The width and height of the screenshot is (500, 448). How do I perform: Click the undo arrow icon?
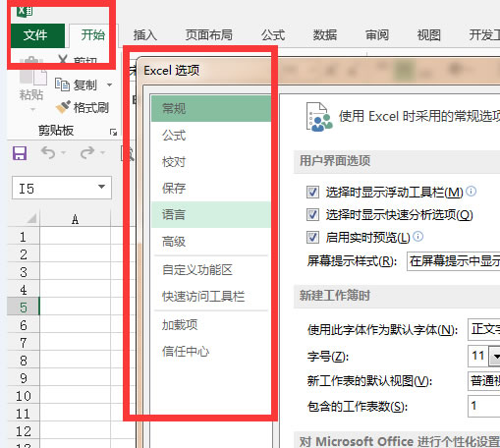click(x=48, y=152)
